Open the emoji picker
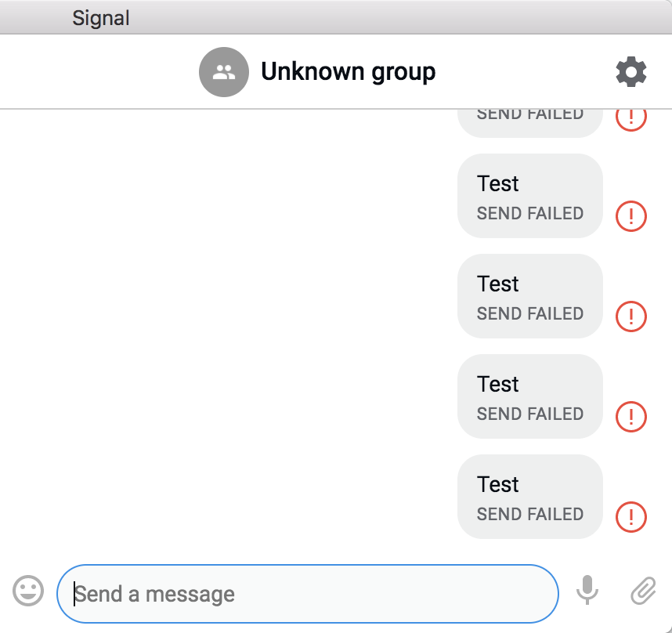 [28, 591]
